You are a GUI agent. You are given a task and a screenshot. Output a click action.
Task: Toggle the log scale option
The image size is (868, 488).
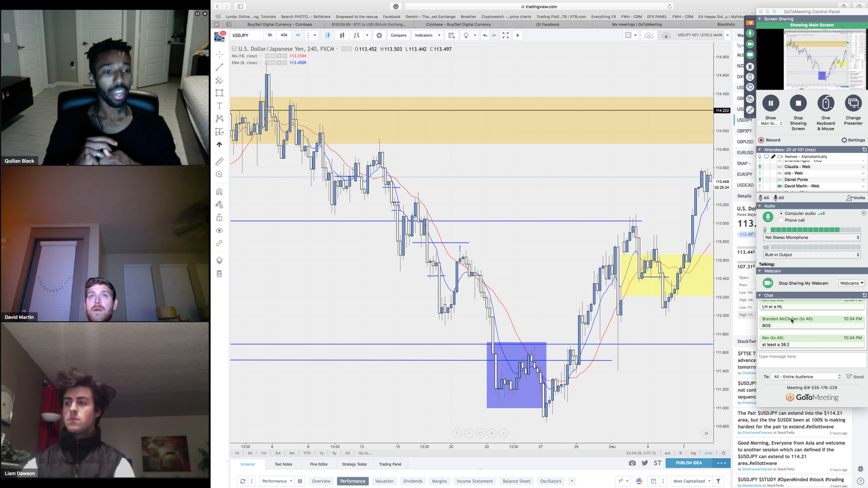(693, 453)
